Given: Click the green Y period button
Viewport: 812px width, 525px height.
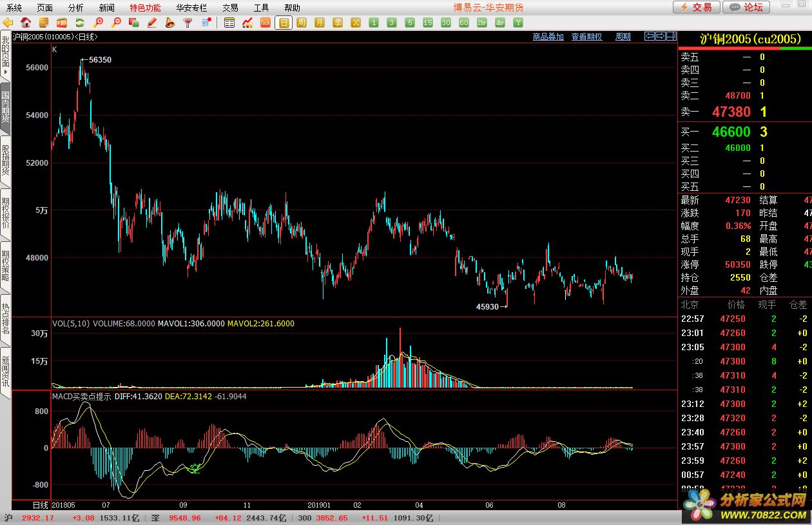Looking at the screenshot, I should tap(518, 23).
